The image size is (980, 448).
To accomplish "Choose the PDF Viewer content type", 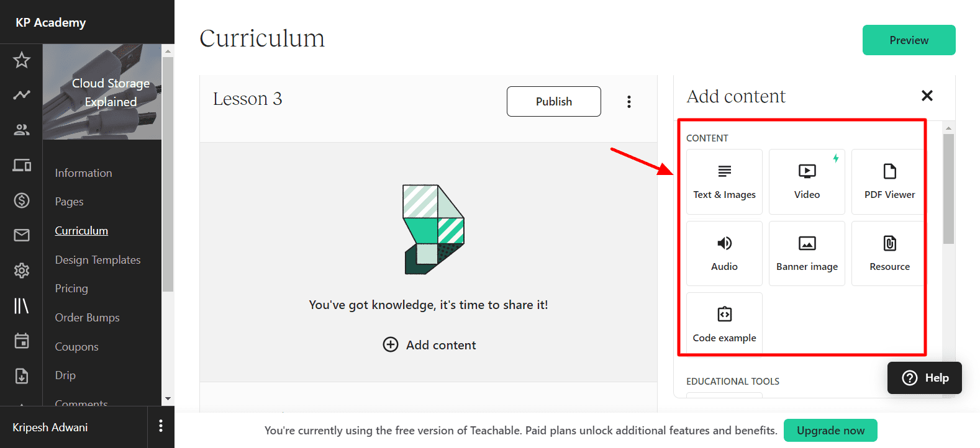I will click(889, 182).
